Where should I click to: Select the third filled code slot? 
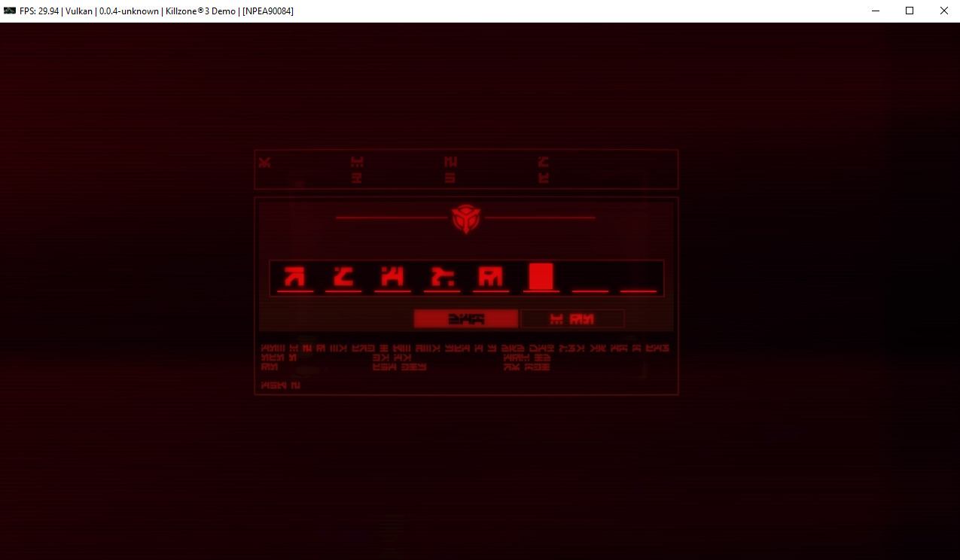point(393,277)
